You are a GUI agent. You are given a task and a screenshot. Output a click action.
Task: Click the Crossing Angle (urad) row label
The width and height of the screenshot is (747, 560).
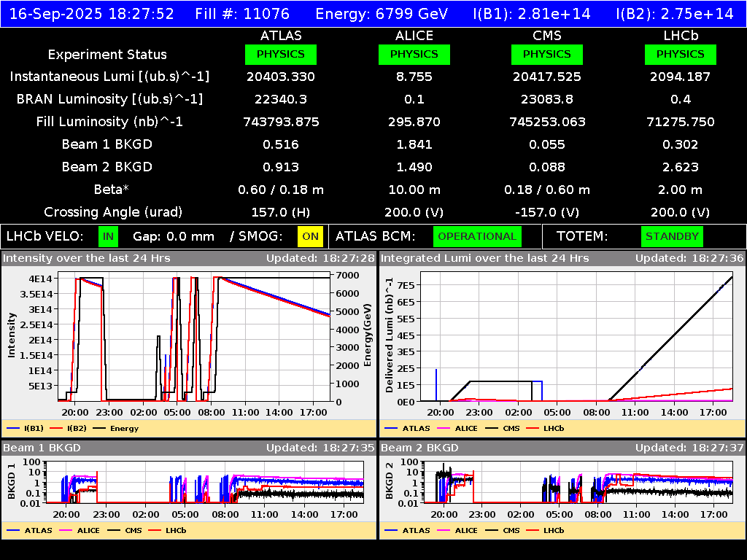pyautogui.click(x=113, y=212)
